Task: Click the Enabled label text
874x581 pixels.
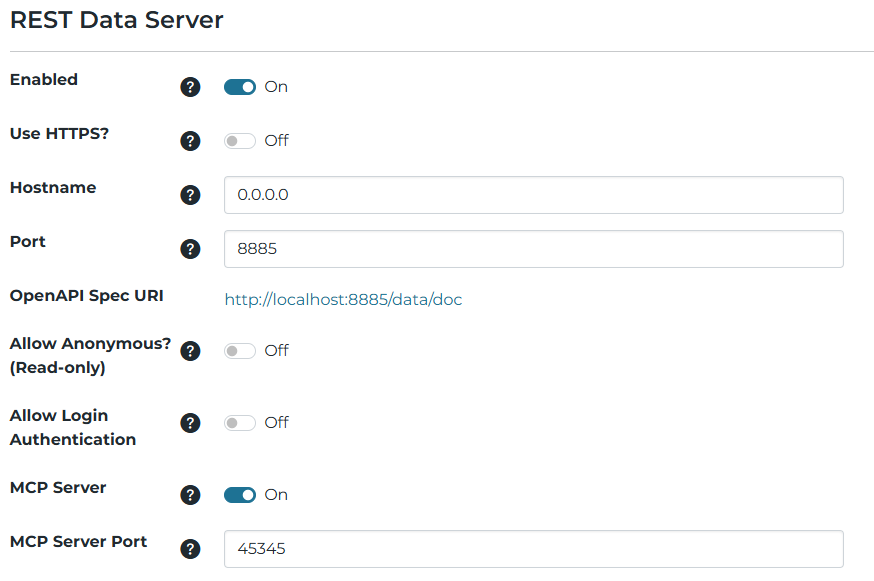Action: pyautogui.click(x=44, y=80)
